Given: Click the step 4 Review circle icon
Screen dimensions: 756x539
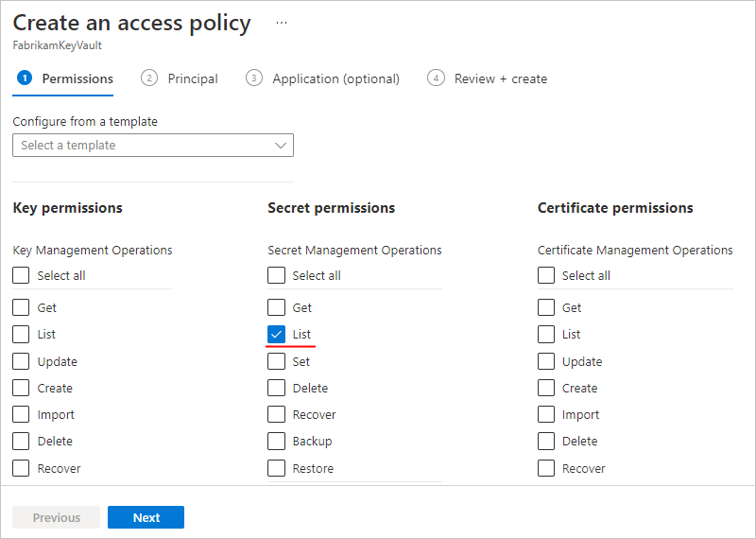Looking at the screenshot, I should click(x=436, y=78).
